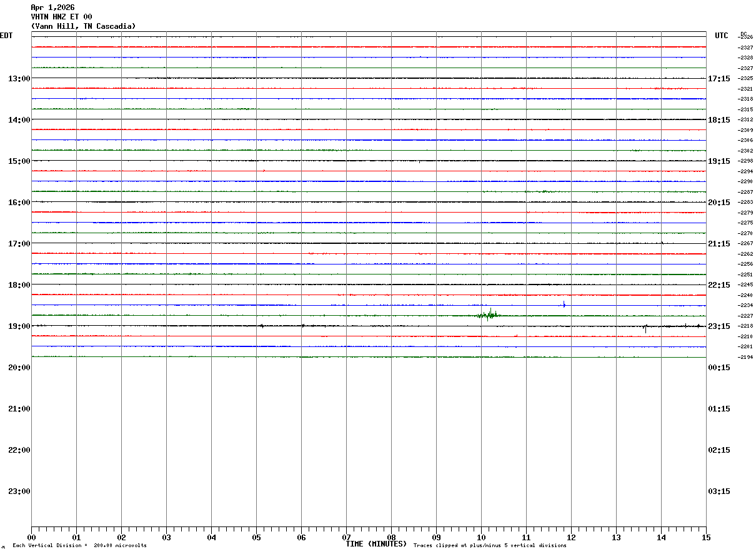
Task: Click the 00:15 UTC time label
Action: pyautogui.click(x=719, y=368)
